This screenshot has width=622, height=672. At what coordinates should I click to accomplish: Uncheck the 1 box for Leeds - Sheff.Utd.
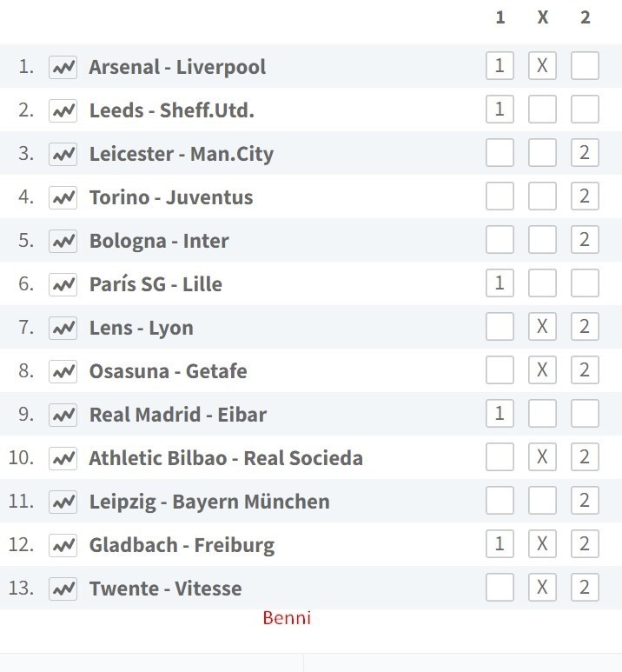500,110
